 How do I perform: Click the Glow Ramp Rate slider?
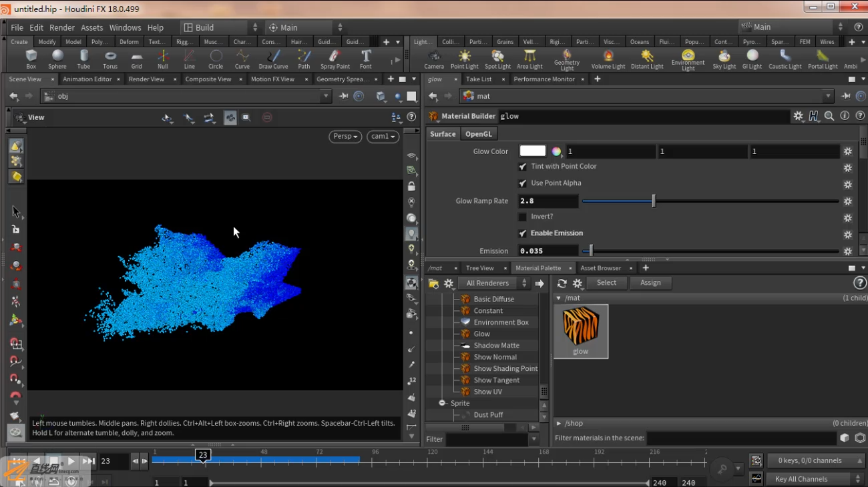coord(710,201)
